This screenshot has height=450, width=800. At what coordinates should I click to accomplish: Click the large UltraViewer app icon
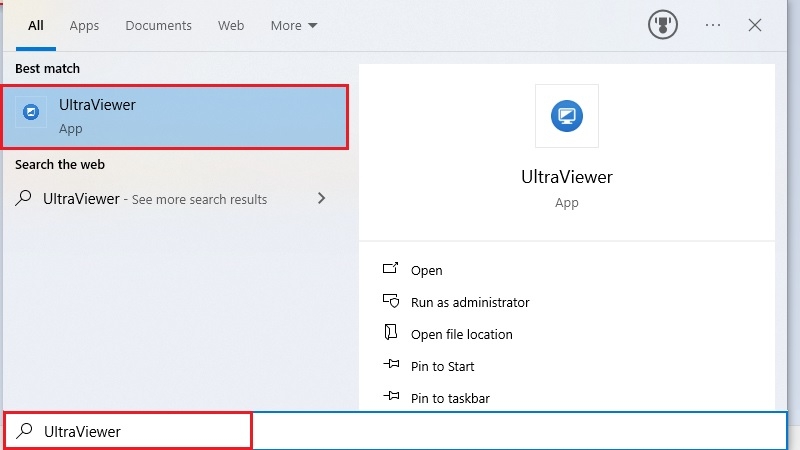pos(566,116)
